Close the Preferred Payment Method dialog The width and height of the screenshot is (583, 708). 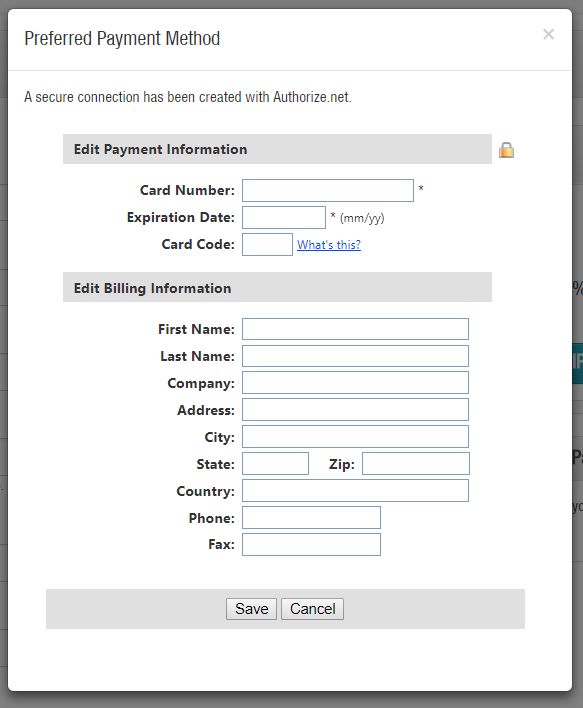(x=548, y=34)
